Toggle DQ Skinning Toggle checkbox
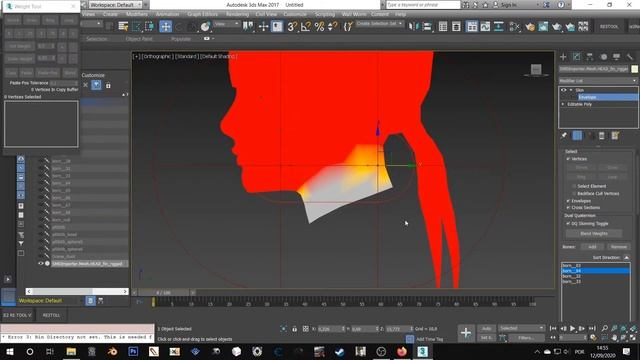This screenshot has width=640, height=360. (x=568, y=224)
